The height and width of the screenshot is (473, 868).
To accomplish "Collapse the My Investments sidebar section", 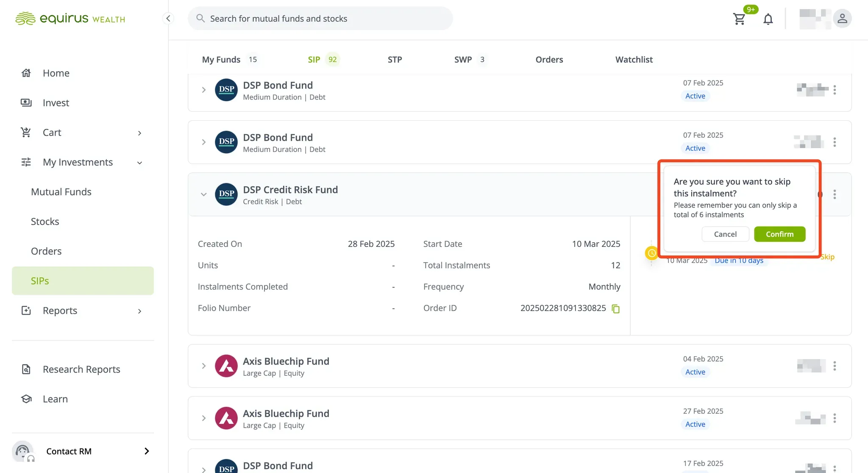I will click(x=139, y=163).
